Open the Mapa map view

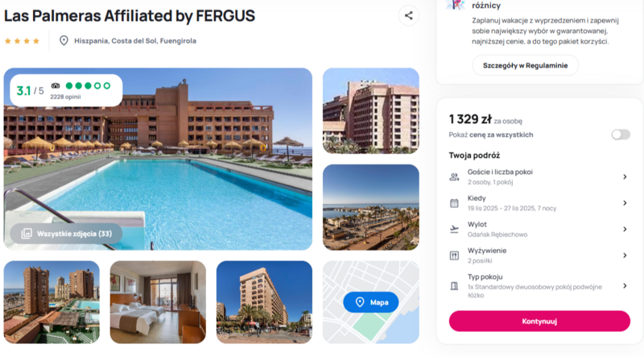pos(370,302)
